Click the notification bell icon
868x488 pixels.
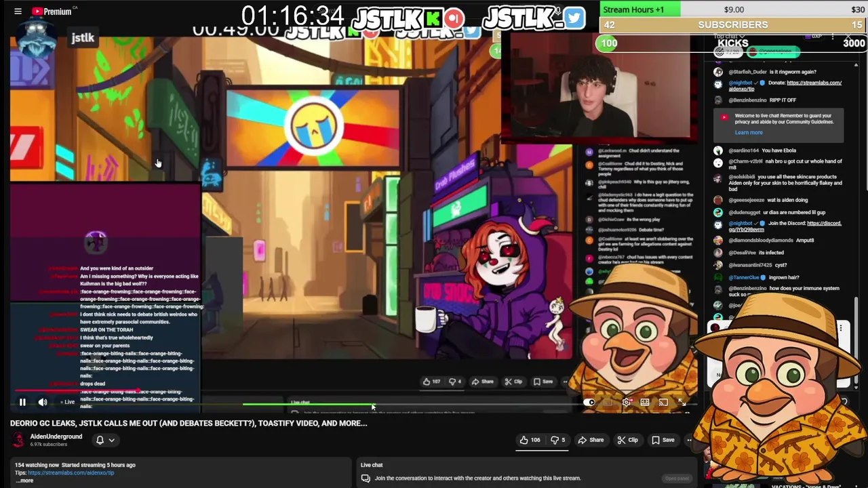(x=100, y=440)
